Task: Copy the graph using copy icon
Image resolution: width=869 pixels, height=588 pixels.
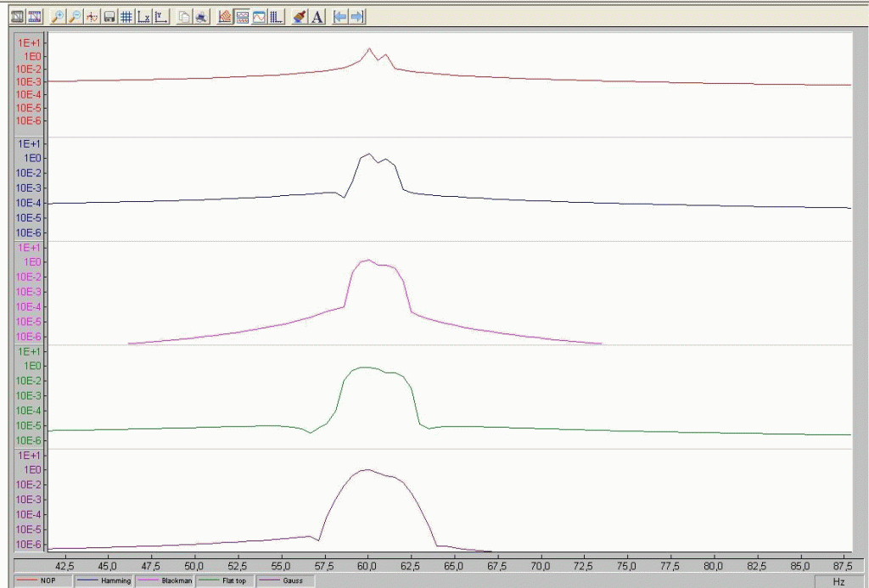Action: [x=184, y=17]
